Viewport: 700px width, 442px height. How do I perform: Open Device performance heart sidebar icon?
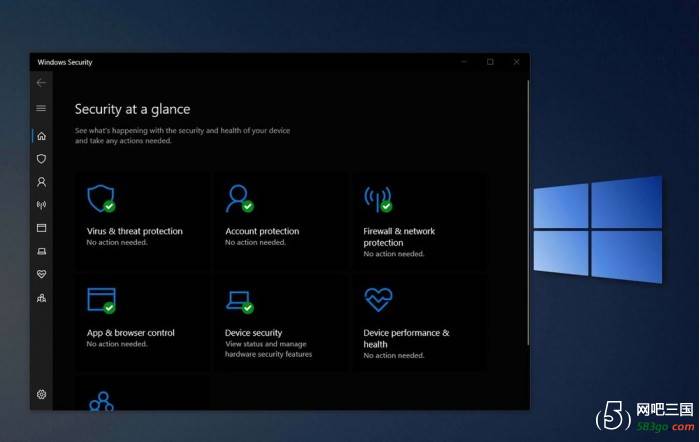[x=42, y=274]
